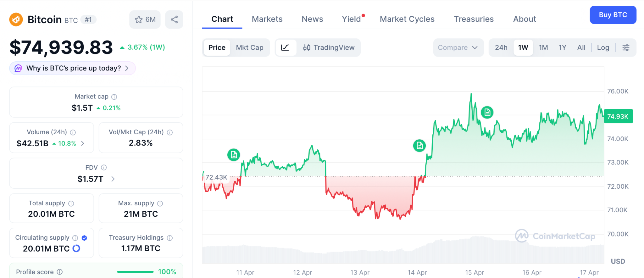The width and height of the screenshot is (644, 278).
Task: Open the Treasuries tab
Action: [x=474, y=19]
